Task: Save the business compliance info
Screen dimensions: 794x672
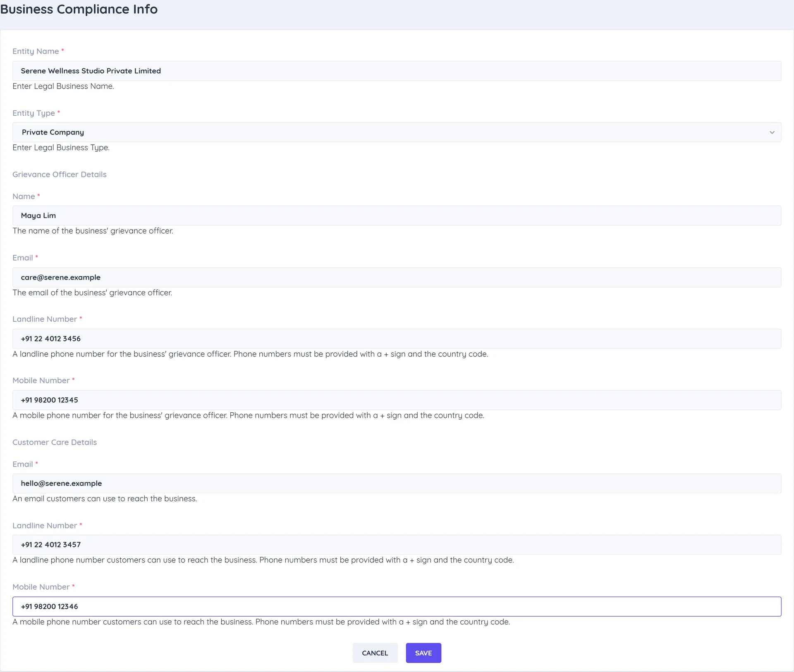Action: (423, 653)
